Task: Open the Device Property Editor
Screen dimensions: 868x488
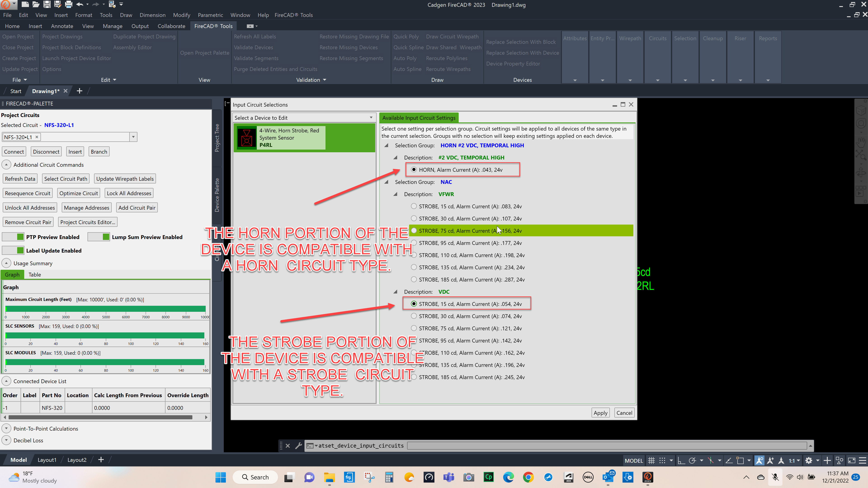Action: pos(514,64)
